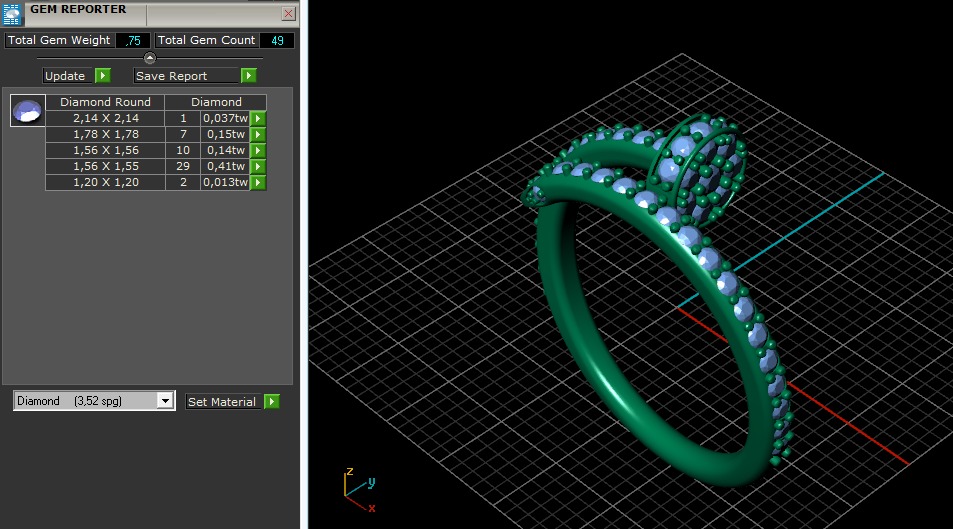Select the round diamond gem thumbnail

pos(27,111)
